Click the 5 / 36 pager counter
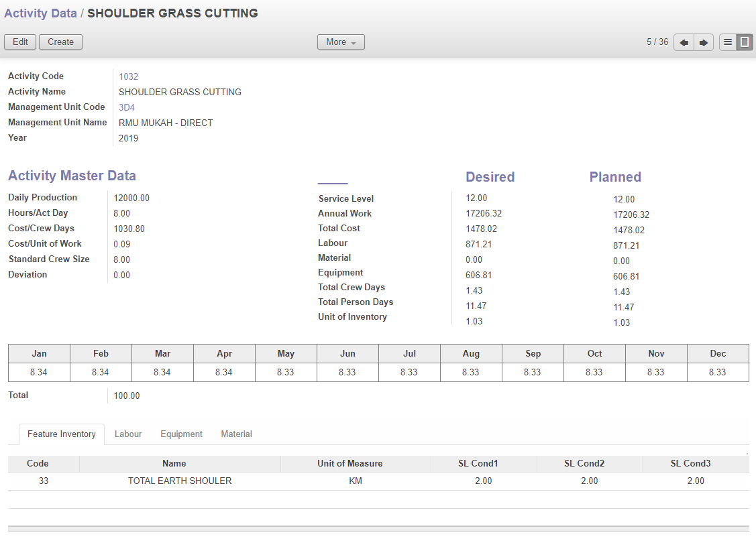 pos(657,42)
